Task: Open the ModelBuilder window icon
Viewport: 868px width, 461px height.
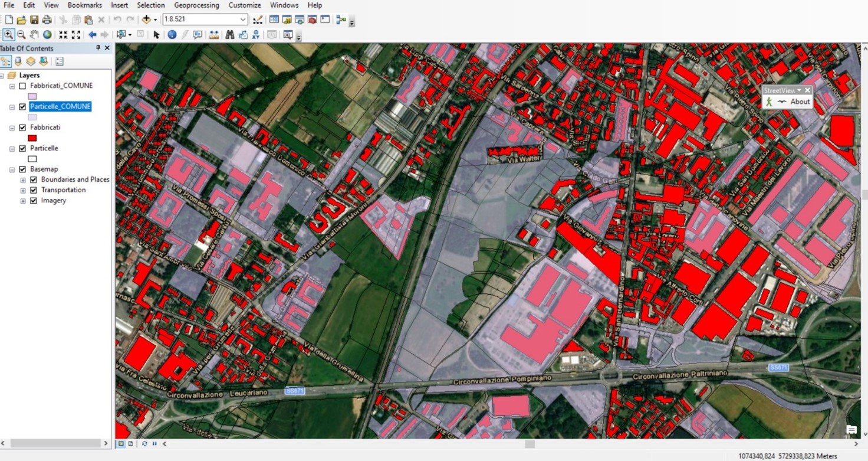Action: [341, 19]
